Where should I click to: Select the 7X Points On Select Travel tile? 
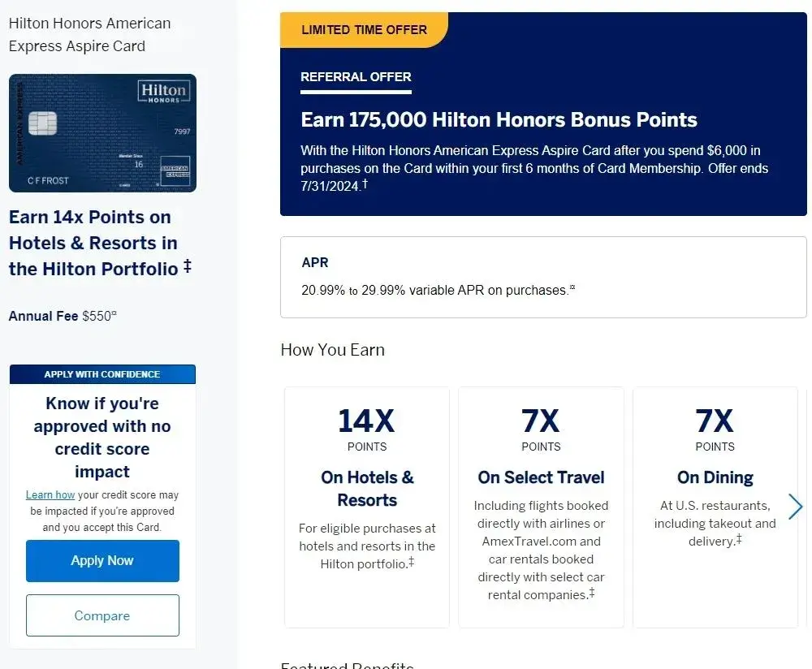click(x=541, y=507)
